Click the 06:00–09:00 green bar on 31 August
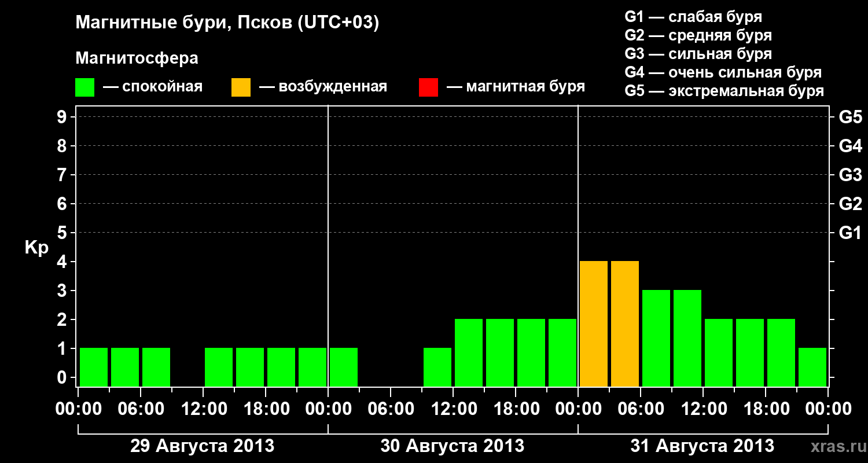The height and width of the screenshot is (463, 868). [656, 338]
